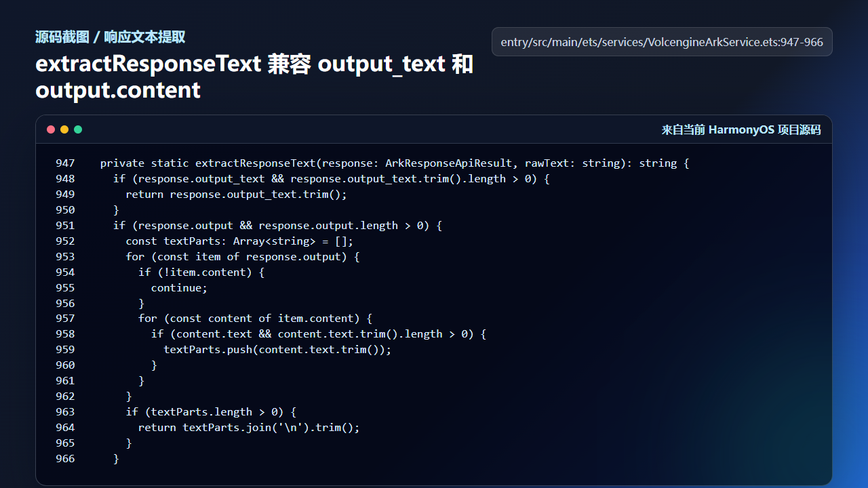Click the "if (textParts.length > 0) {" line
The image size is (868, 488).
coord(211,412)
